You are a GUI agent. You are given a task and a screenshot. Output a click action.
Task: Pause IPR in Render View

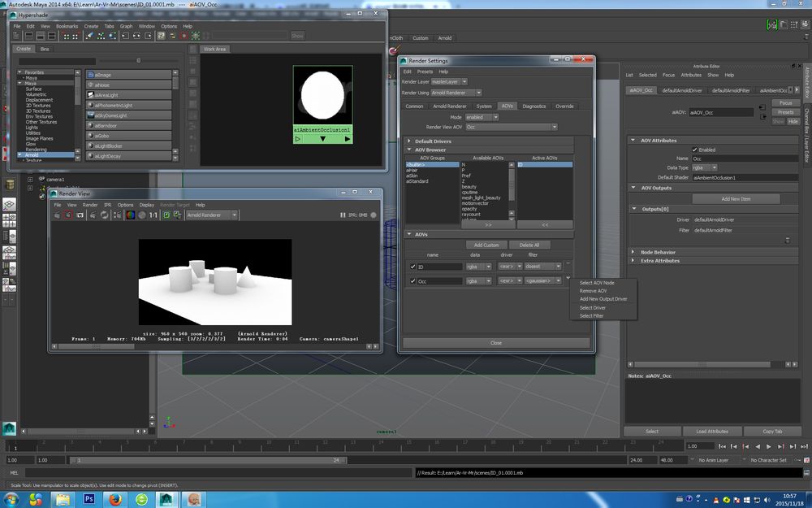click(343, 215)
